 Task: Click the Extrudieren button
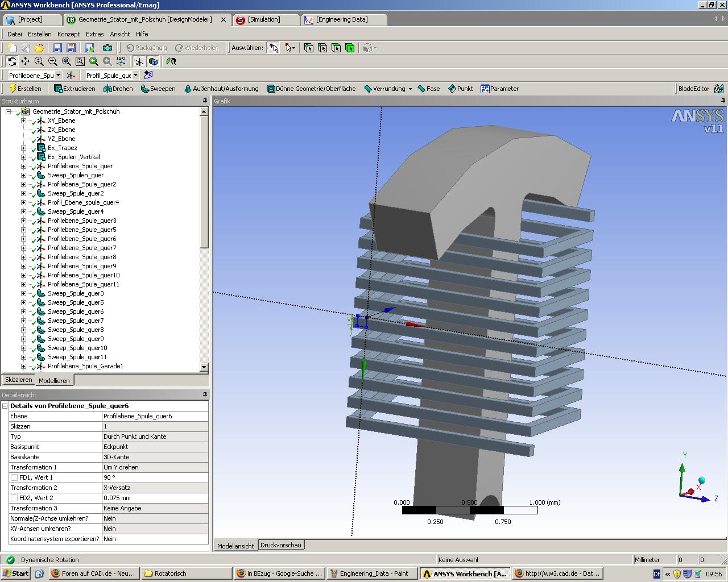pos(75,89)
